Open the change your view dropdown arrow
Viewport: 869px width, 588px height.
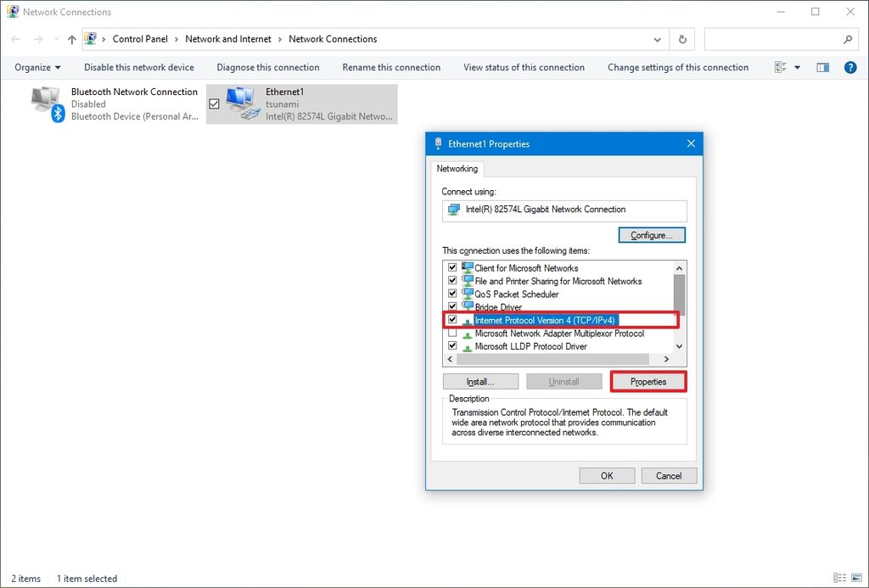pyautogui.click(x=795, y=67)
